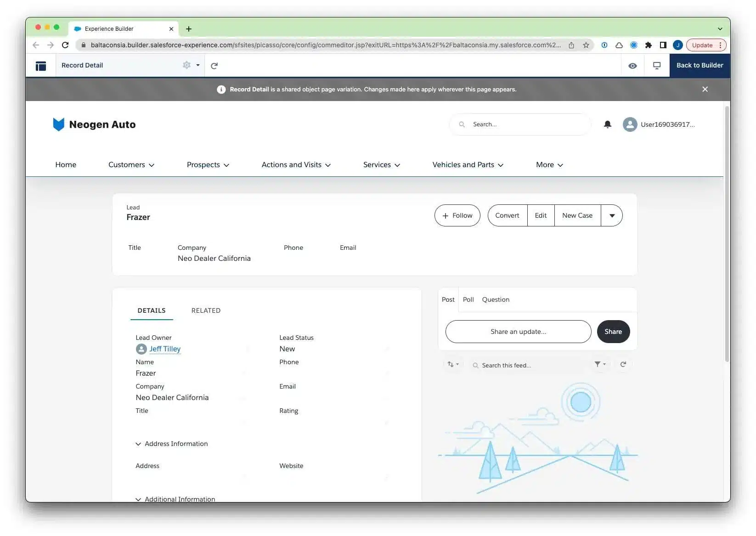Switch to the RELATED tab
The height and width of the screenshot is (536, 756).
click(x=206, y=310)
